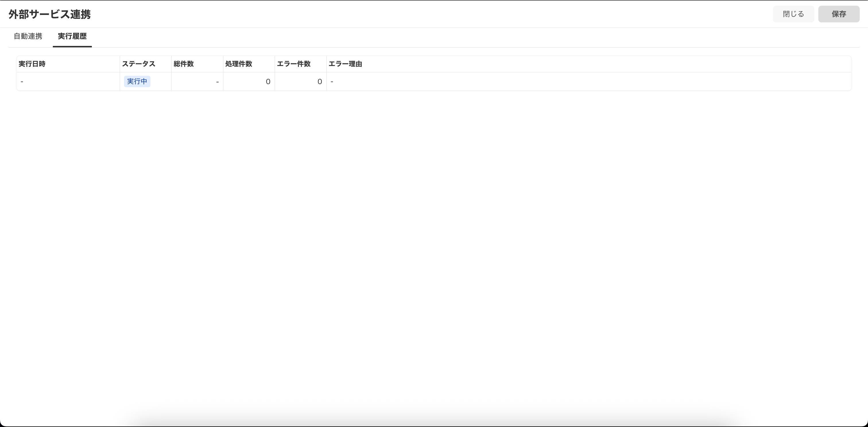Select the 実行履歴 tab
Screen dimensions: 868x427
click(x=72, y=36)
